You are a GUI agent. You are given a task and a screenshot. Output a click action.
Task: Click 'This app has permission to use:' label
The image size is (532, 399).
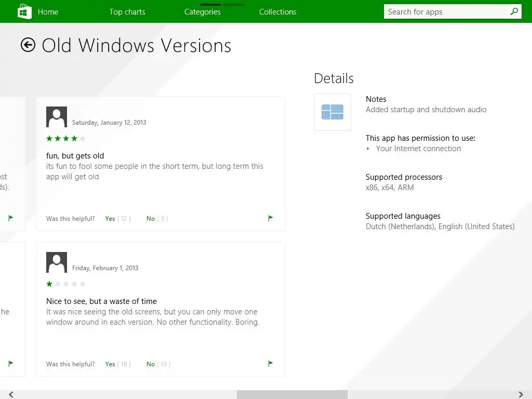[x=420, y=138]
